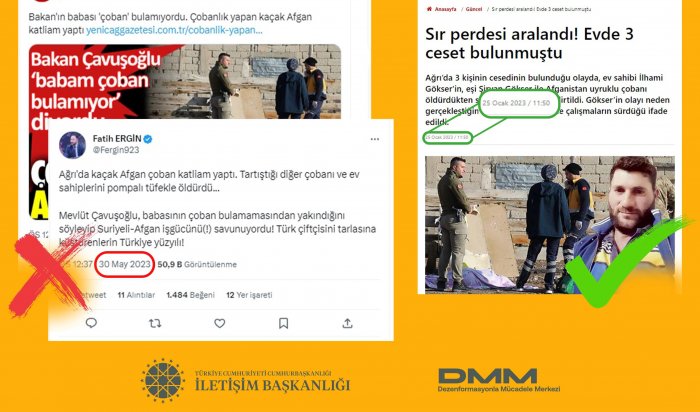
Task: View the 11 Alıntılar quotes list
Action: 136,295
